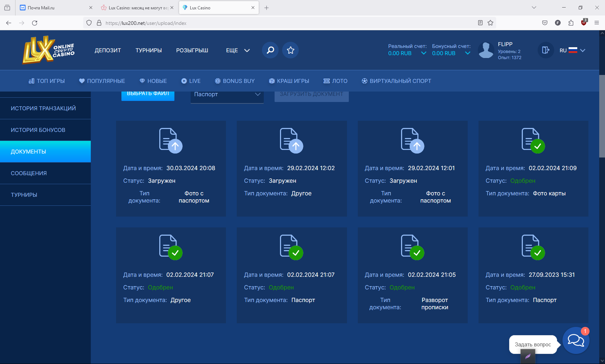Image resolution: width=605 pixels, height=364 pixels.
Task: Click the uploaded document dated 30.03.2024 20:08
Action: click(171, 168)
